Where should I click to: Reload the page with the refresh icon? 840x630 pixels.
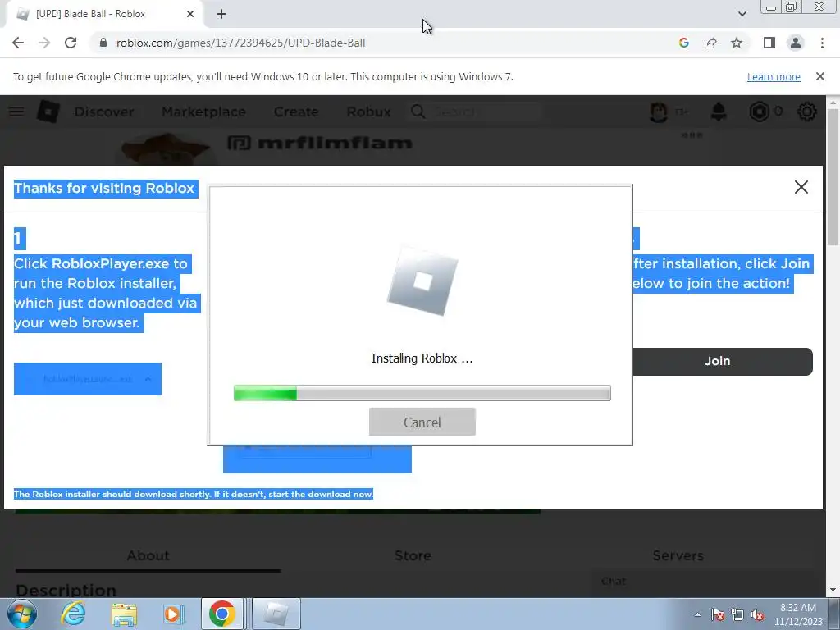pyautogui.click(x=71, y=43)
